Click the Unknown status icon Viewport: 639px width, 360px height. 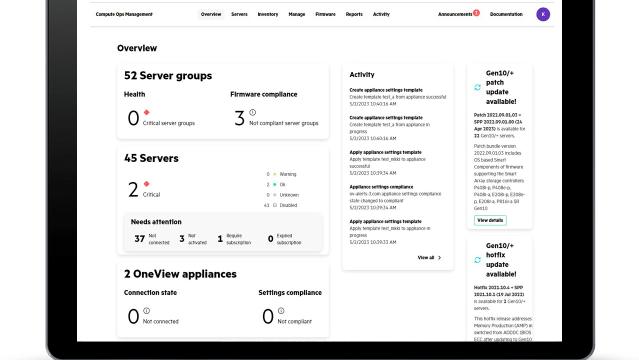pos(275,195)
